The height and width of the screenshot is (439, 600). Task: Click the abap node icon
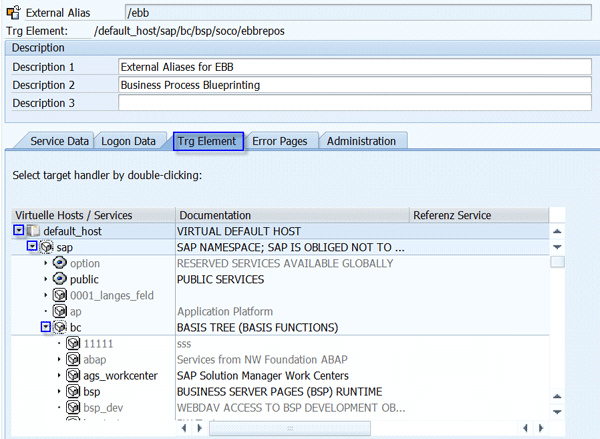73,359
